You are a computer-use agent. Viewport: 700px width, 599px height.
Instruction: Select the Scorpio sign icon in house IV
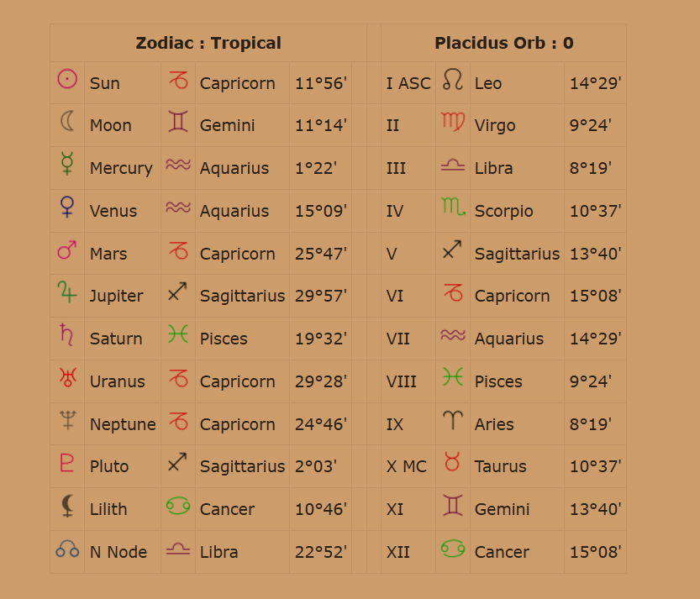pos(454,206)
